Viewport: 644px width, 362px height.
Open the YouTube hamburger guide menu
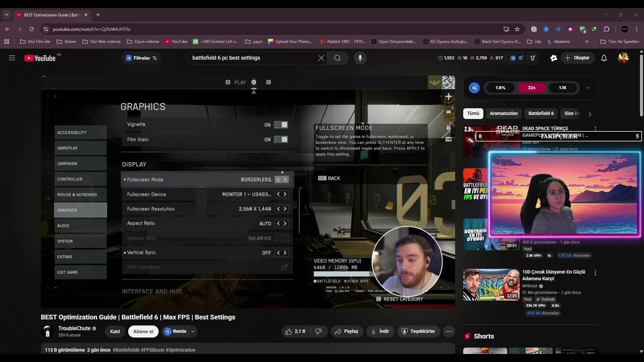[x=12, y=58]
